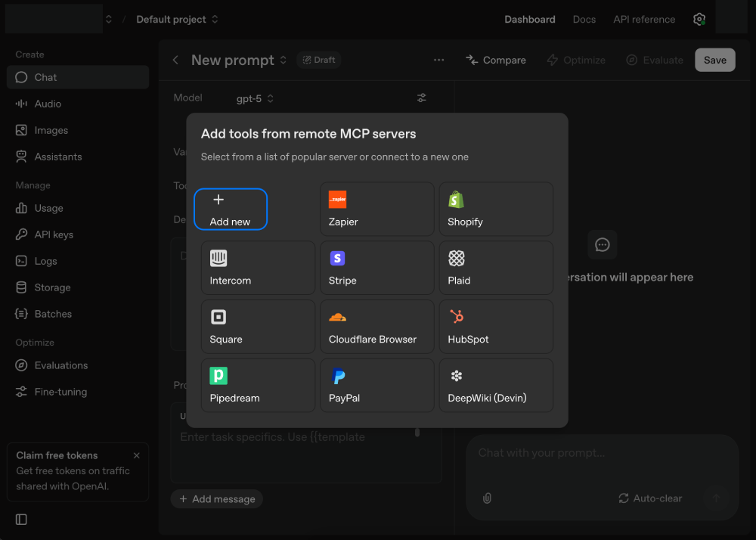This screenshot has width=756, height=540.
Task: Click the "Stripe" card label
Action: [x=342, y=281]
